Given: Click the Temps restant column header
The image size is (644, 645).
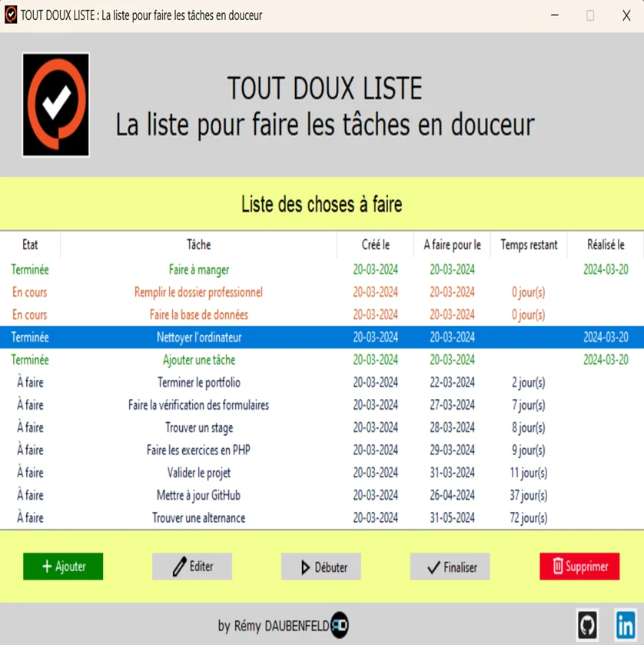Looking at the screenshot, I should pyautogui.click(x=528, y=244).
